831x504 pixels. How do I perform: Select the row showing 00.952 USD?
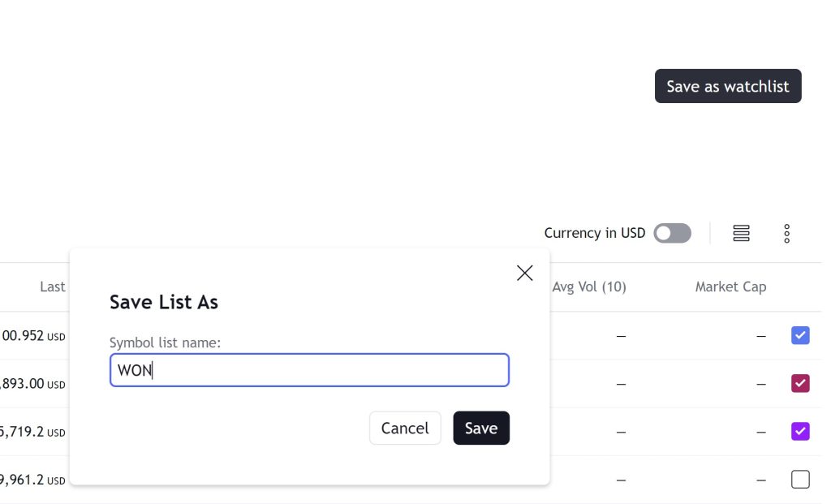pyautogui.click(x=32, y=335)
